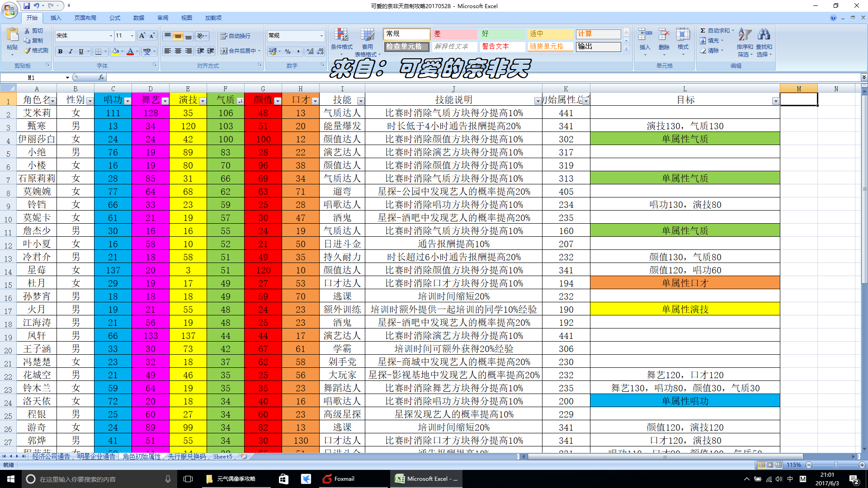The image size is (868, 488).
Task: Switch to the 公式 ribbon tab
Action: (115, 18)
